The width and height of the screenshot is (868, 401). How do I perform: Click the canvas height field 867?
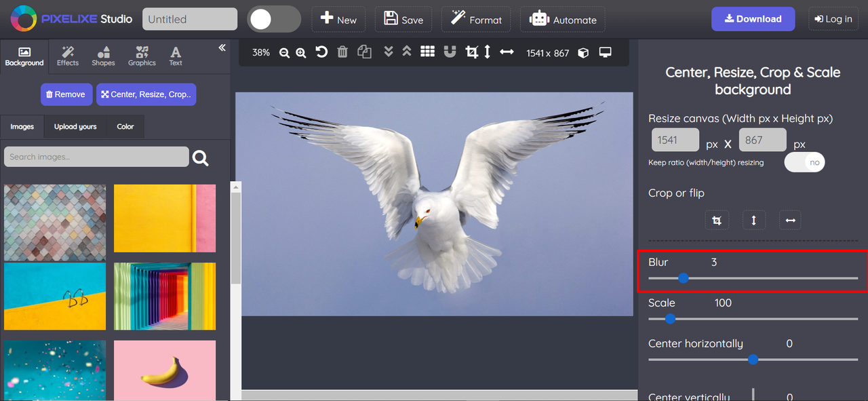click(x=763, y=140)
